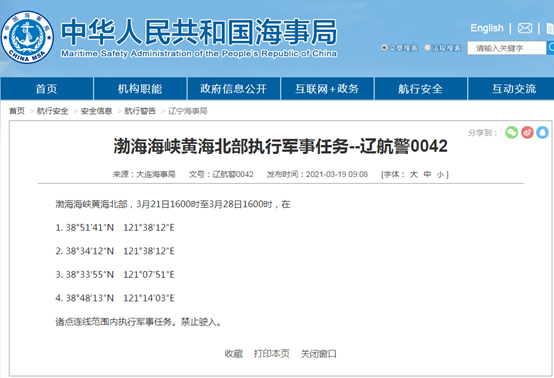Set font size to 大

coord(413,174)
